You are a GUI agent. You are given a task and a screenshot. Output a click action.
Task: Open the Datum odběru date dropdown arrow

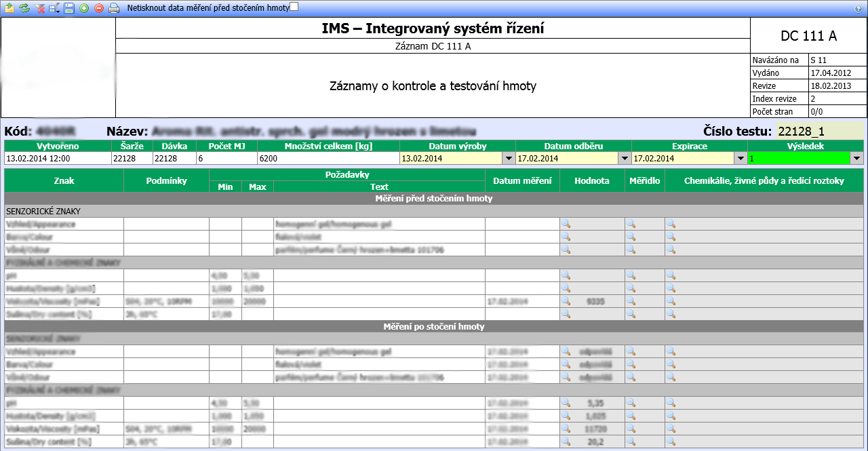click(x=625, y=158)
